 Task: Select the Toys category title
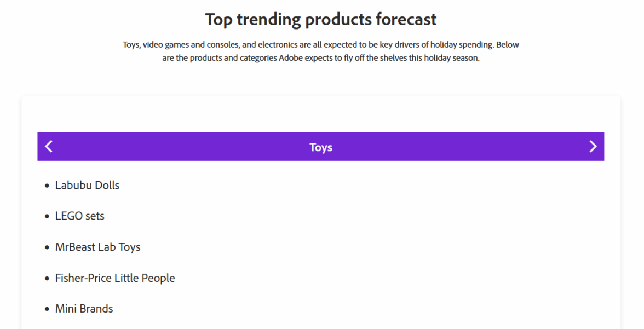click(321, 147)
